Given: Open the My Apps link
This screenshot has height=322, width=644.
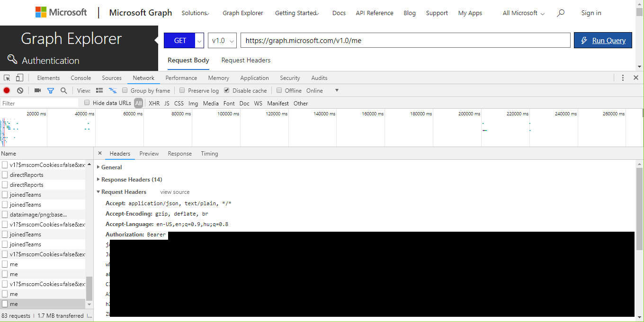Looking at the screenshot, I should tap(470, 13).
